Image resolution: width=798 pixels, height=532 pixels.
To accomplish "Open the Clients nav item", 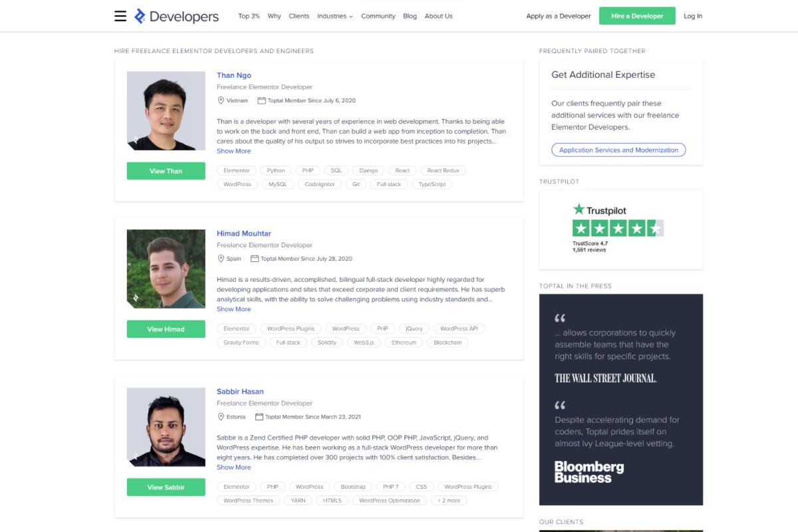I will click(x=299, y=16).
